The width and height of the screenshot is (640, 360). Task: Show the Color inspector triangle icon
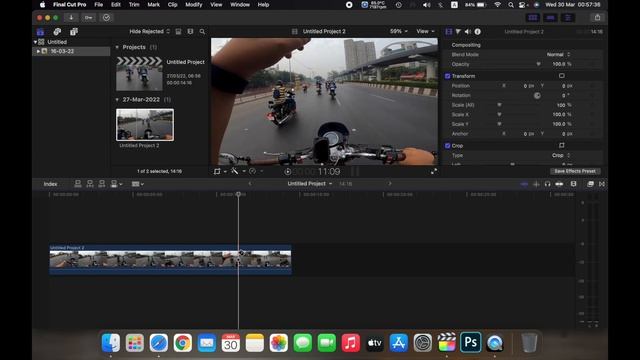pyautogui.click(x=458, y=31)
